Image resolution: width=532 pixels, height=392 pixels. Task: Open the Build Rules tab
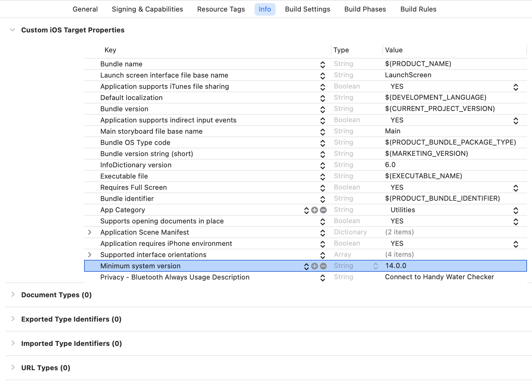click(418, 9)
